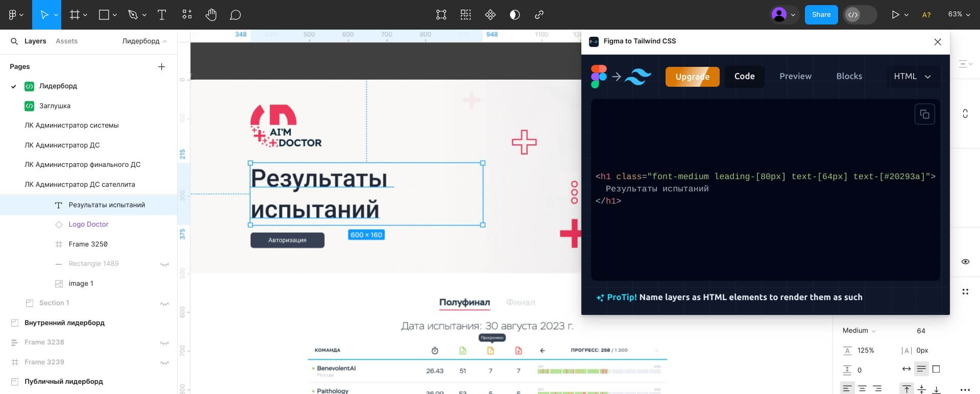The height and width of the screenshot is (394, 980).
Task: Select the Comment tool
Action: coord(235,15)
